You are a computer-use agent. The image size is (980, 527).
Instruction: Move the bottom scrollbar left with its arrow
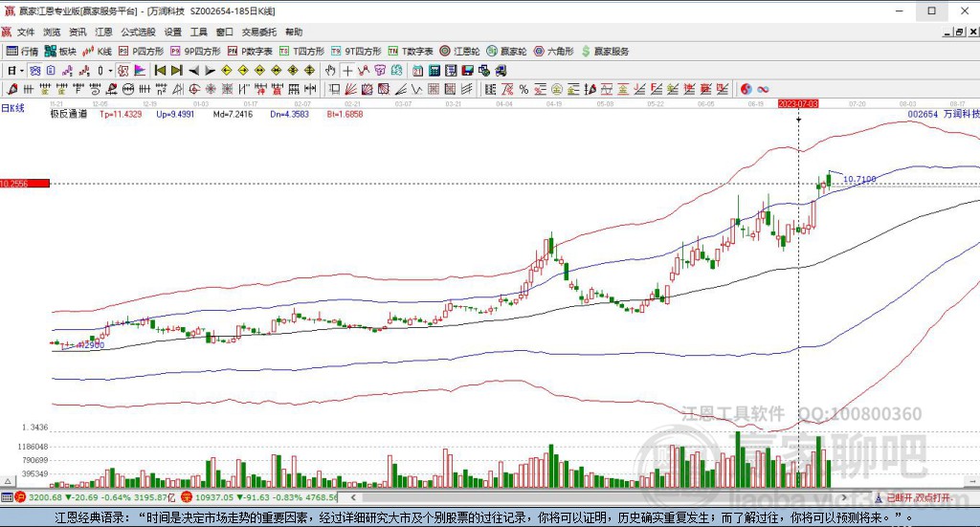[353, 497]
